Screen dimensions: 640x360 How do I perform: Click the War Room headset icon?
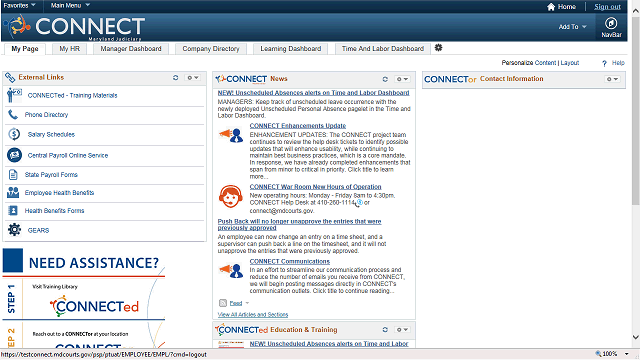pos(230,197)
